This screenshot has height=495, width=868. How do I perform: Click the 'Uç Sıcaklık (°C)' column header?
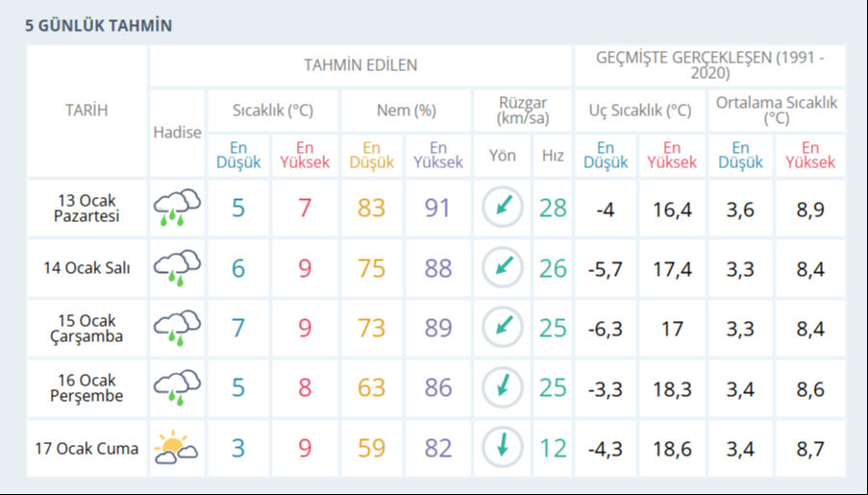[x=640, y=111]
